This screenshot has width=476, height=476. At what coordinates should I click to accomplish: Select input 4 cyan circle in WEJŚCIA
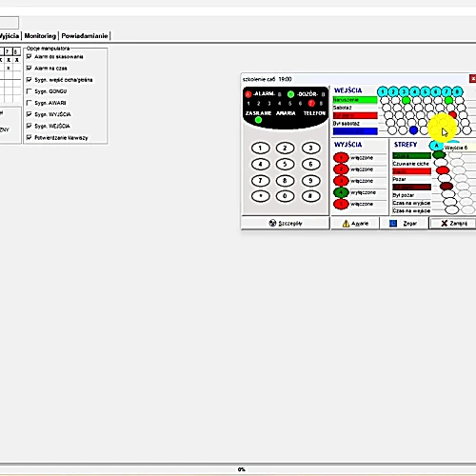pyautogui.click(x=414, y=92)
